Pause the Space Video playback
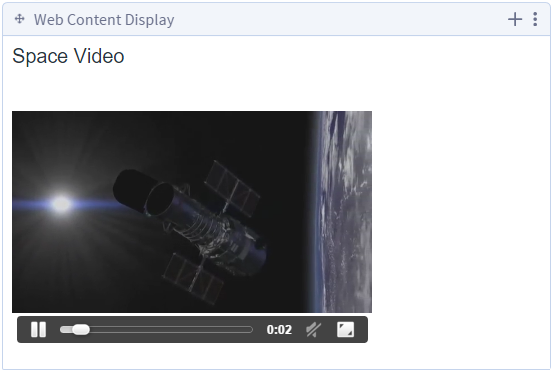 tap(38, 330)
